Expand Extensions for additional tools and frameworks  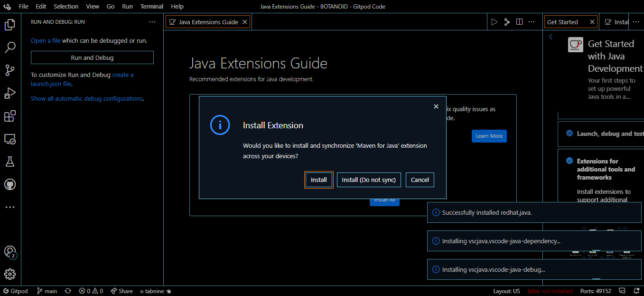click(606, 169)
